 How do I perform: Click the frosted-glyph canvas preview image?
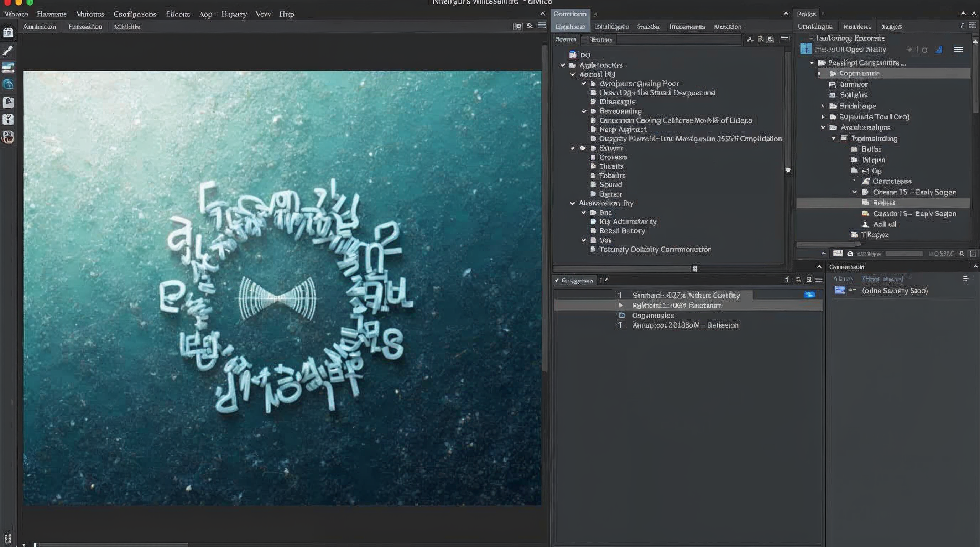(282, 288)
